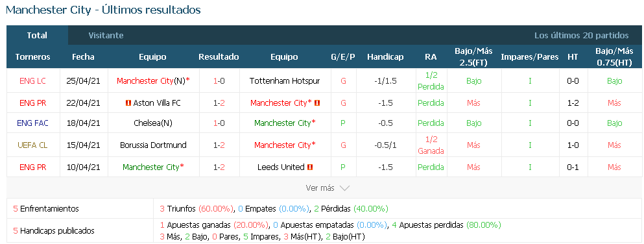Viewport: 644px width, 244px height.
Task: Click the 1-0 result against Tottenham
Action: coord(219,81)
